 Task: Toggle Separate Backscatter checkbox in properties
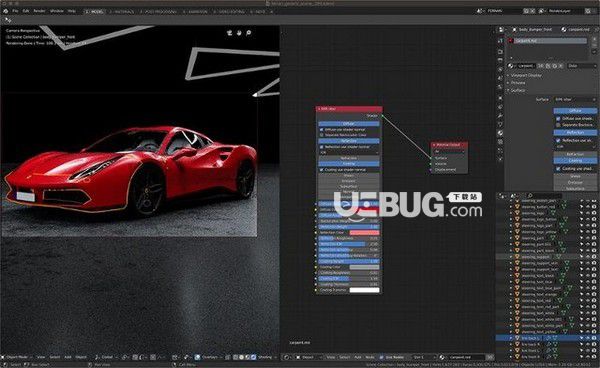[558, 125]
